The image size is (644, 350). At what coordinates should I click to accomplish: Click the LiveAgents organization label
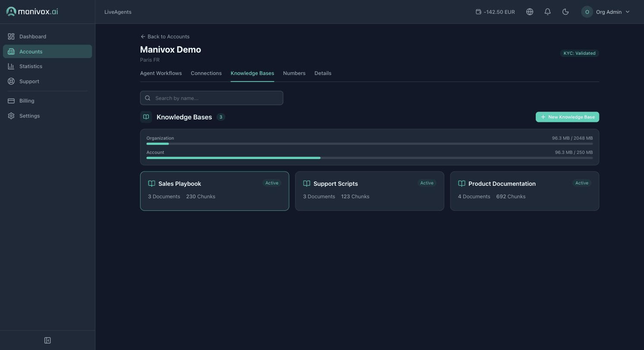click(x=118, y=12)
